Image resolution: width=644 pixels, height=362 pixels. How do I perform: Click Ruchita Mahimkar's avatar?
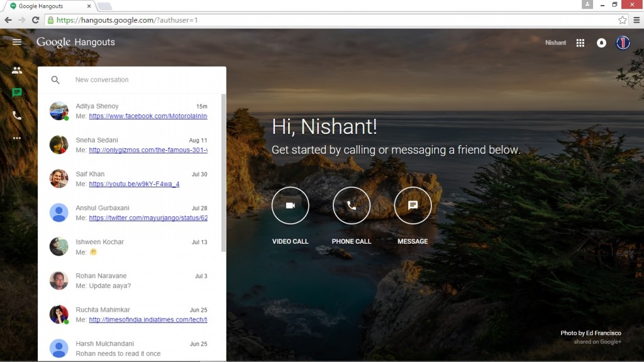pos(58,314)
